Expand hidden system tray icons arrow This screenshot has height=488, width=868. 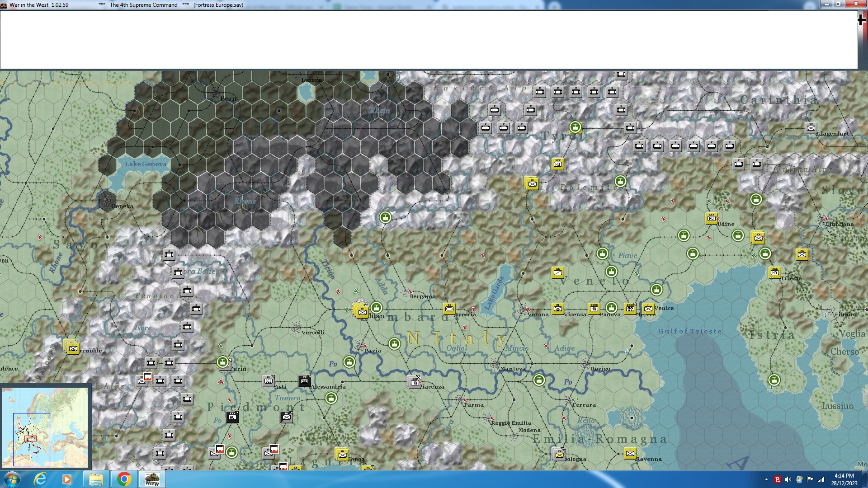coord(766,479)
